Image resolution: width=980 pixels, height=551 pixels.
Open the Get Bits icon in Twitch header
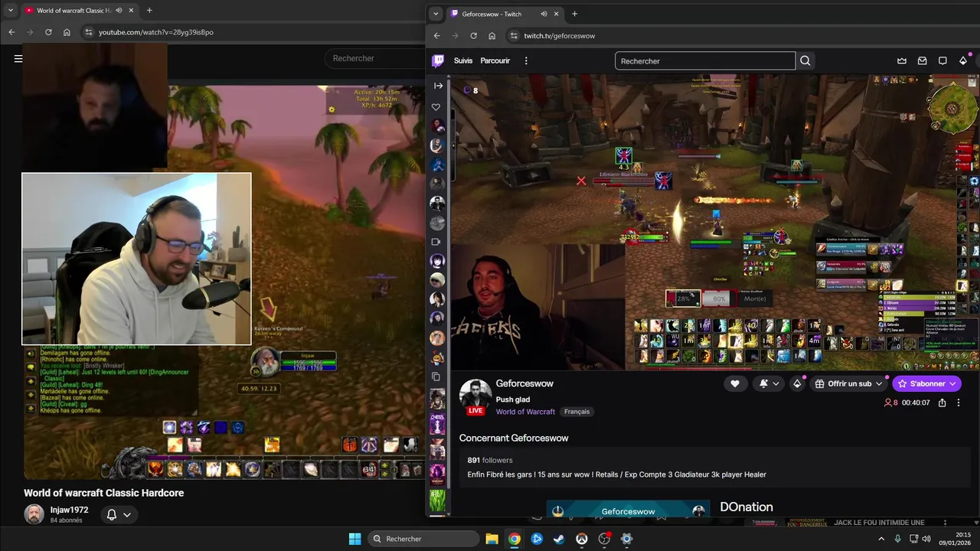point(963,61)
